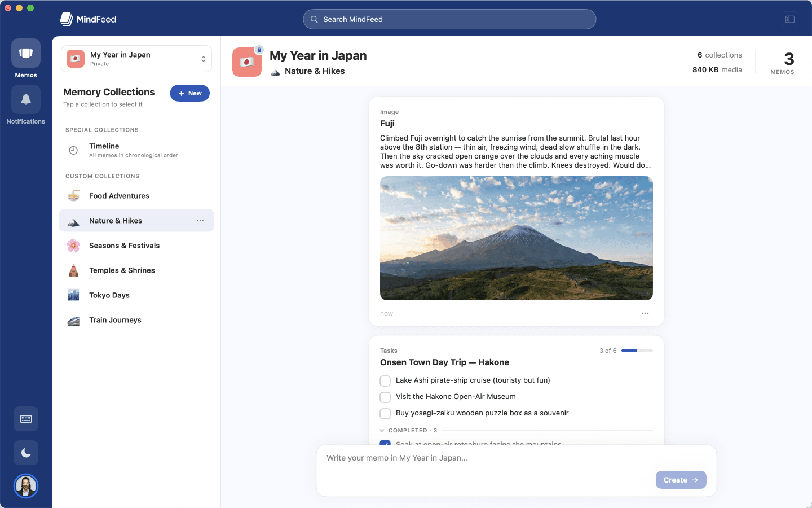Select the Temples & Shrines collection
The image size is (812, 508).
click(136, 270)
